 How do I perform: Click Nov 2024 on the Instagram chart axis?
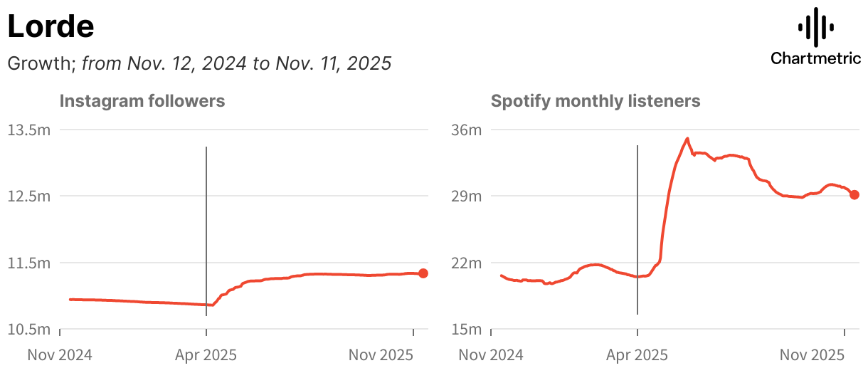tap(60, 354)
